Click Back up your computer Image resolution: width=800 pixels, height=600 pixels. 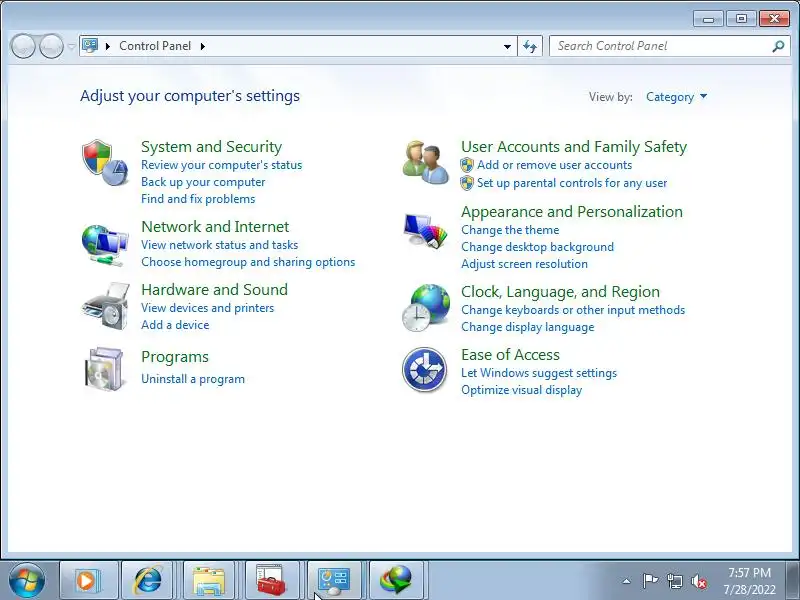[x=203, y=182]
